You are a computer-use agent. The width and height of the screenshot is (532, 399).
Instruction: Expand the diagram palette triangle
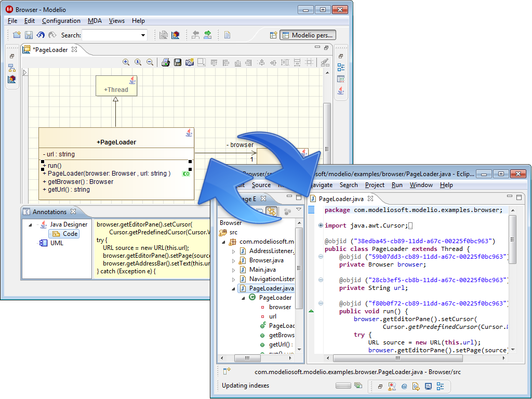click(x=25, y=72)
